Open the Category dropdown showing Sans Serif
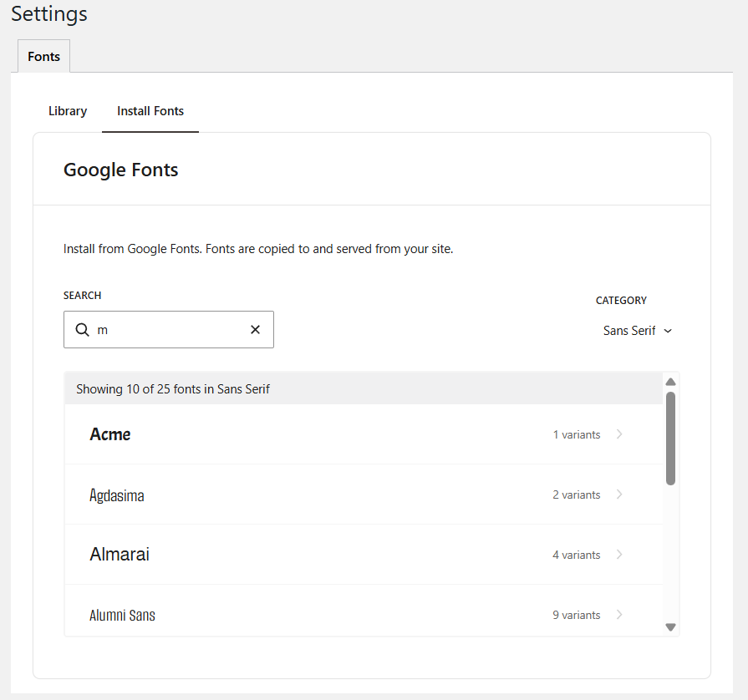The height and width of the screenshot is (700, 748). pyautogui.click(x=638, y=330)
